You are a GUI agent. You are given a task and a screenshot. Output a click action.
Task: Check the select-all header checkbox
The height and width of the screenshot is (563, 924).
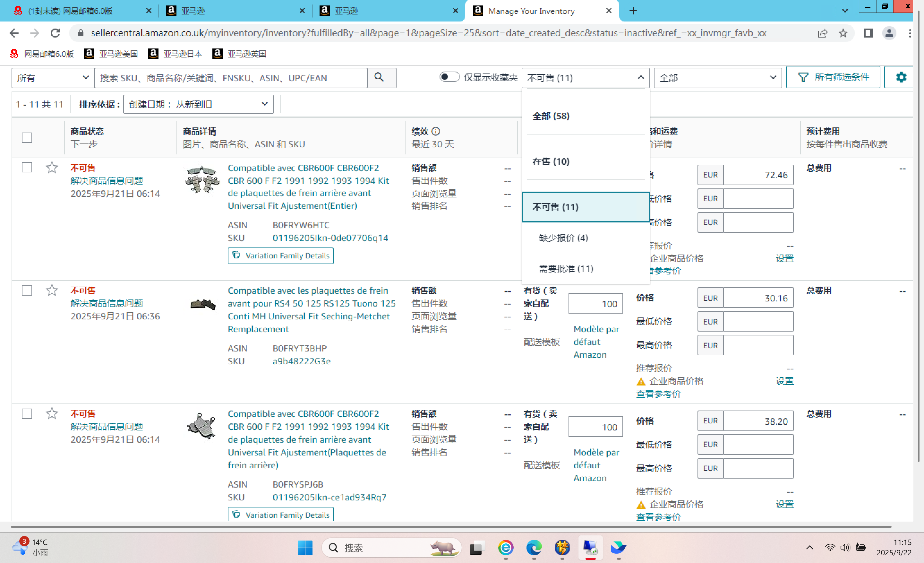point(27,138)
